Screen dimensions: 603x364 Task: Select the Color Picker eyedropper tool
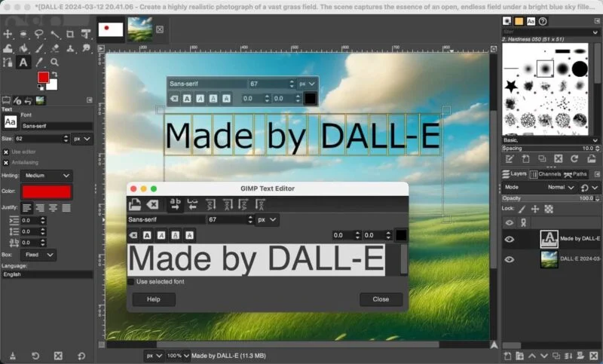pyautogui.click(x=39, y=63)
